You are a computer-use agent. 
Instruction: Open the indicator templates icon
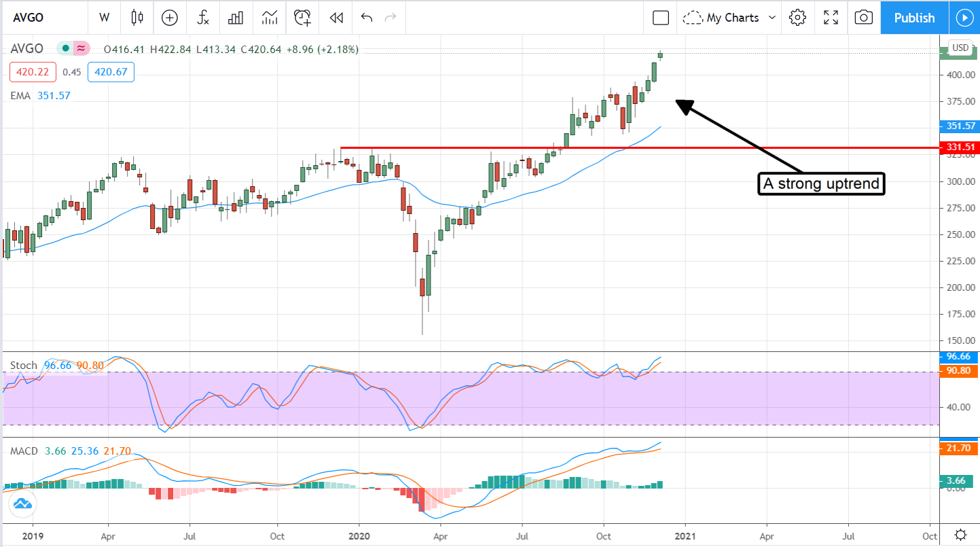point(269,18)
